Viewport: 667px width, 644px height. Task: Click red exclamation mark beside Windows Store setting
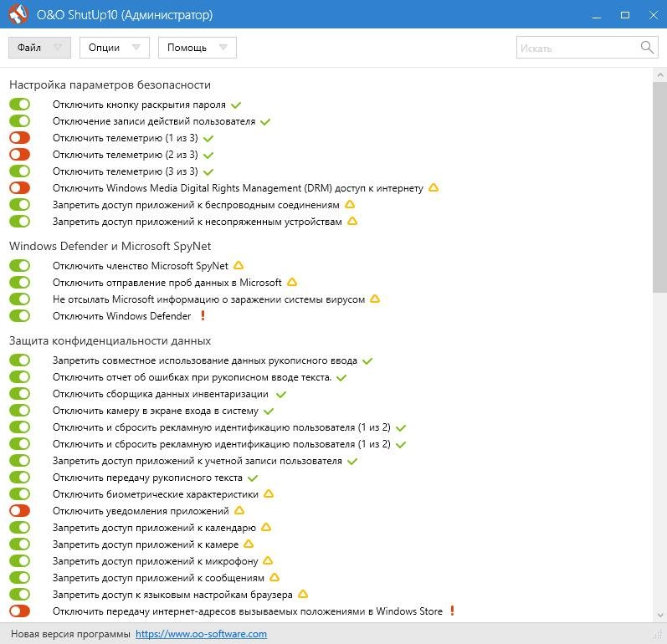[x=452, y=611]
